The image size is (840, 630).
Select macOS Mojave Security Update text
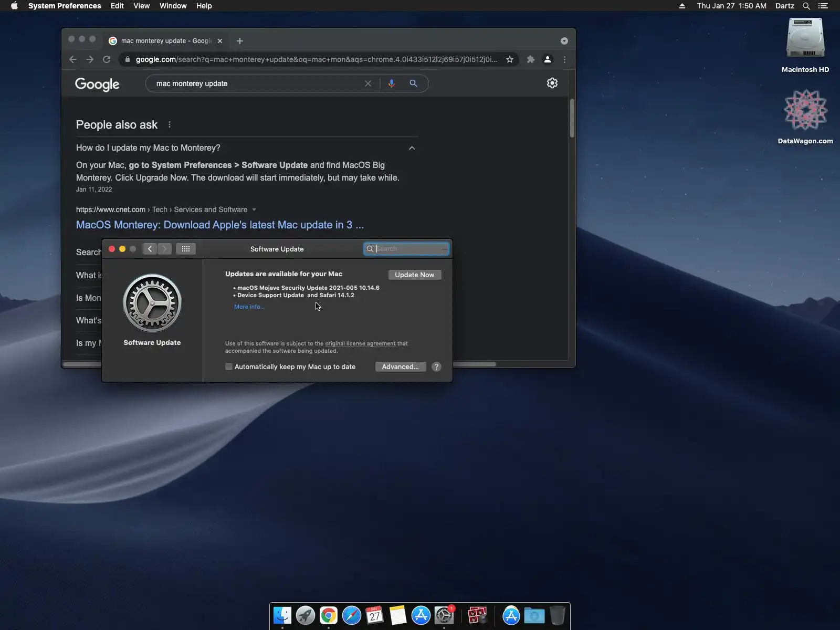[308, 288]
